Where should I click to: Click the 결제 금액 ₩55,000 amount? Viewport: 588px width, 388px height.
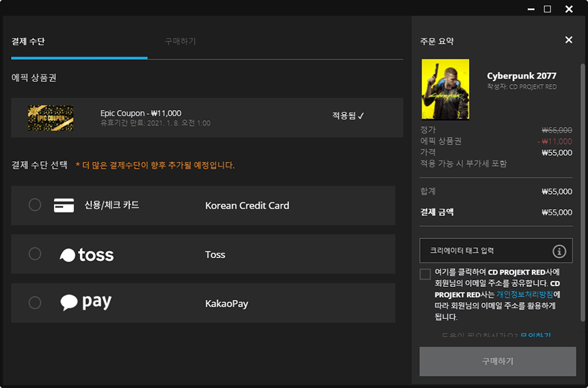[557, 212]
